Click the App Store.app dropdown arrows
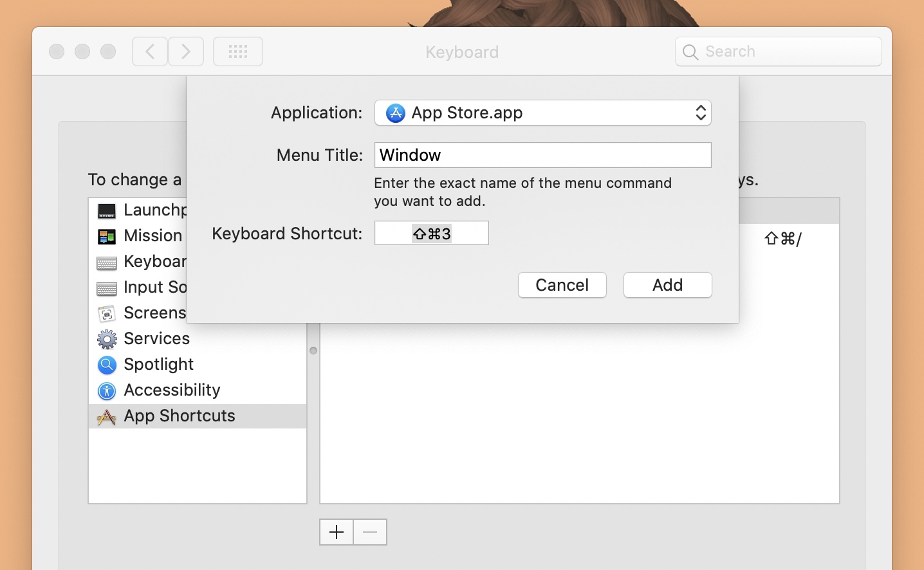The height and width of the screenshot is (570, 924). pos(701,113)
